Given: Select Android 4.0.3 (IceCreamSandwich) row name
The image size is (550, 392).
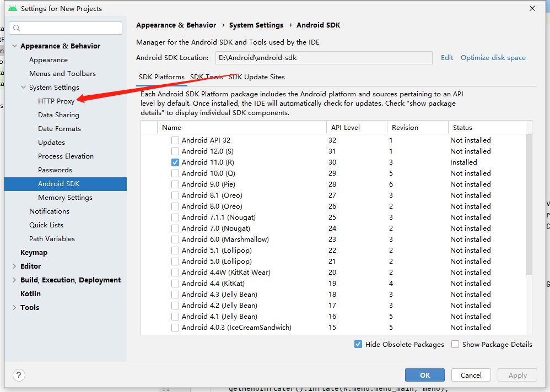Looking at the screenshot, I should coord(236,328).
